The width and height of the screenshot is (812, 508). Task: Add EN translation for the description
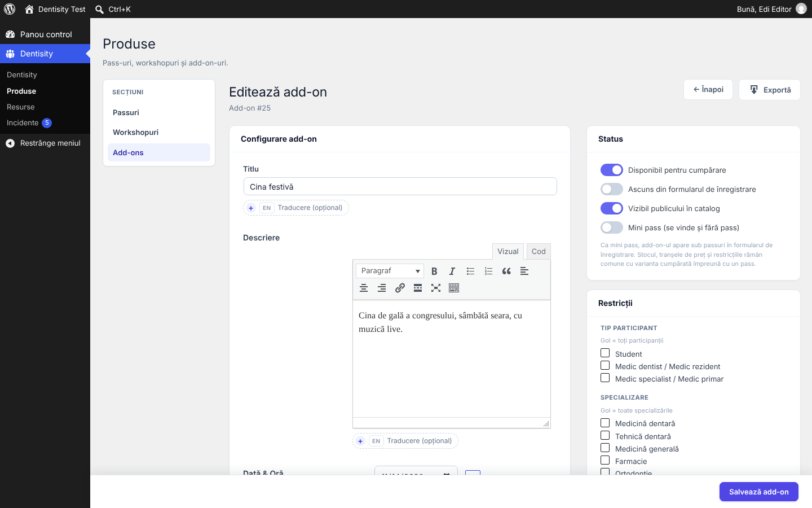405,441
